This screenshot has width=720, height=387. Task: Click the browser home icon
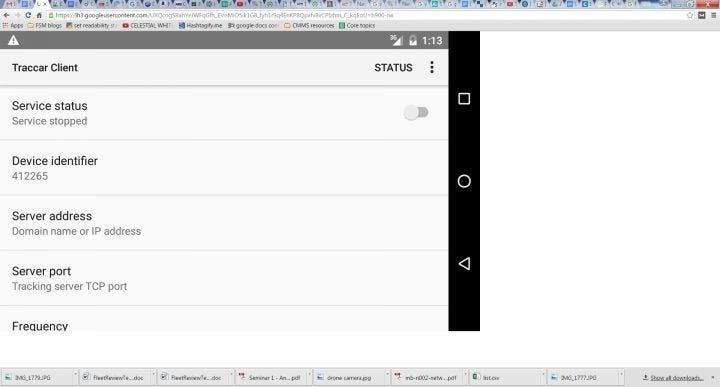[x=39, y=15]
